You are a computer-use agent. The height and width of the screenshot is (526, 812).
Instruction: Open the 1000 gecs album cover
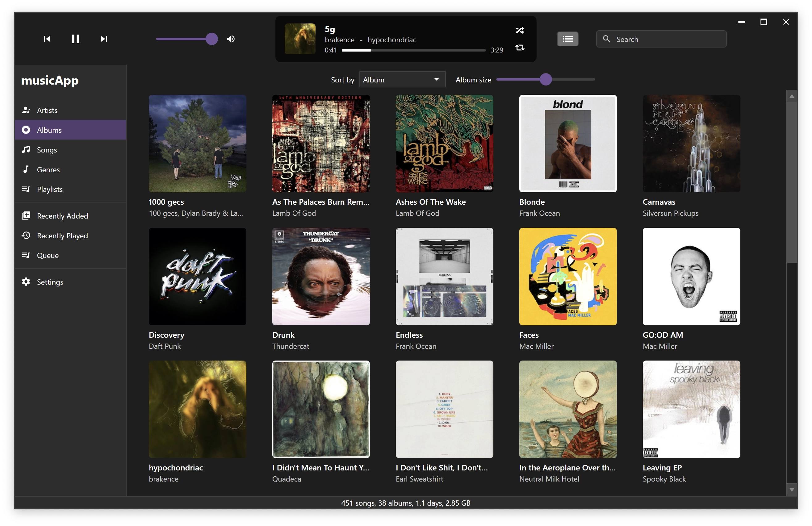(198, 144)
